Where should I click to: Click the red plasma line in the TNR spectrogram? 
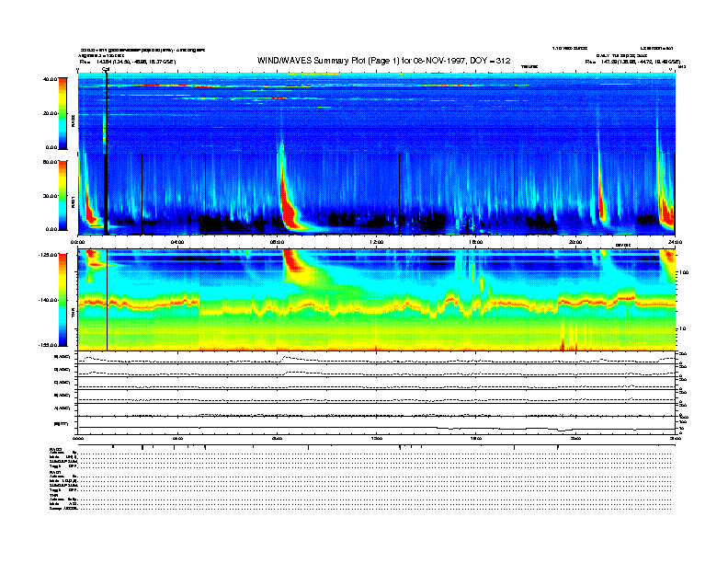pyautogui.click(x=376, y=304)
